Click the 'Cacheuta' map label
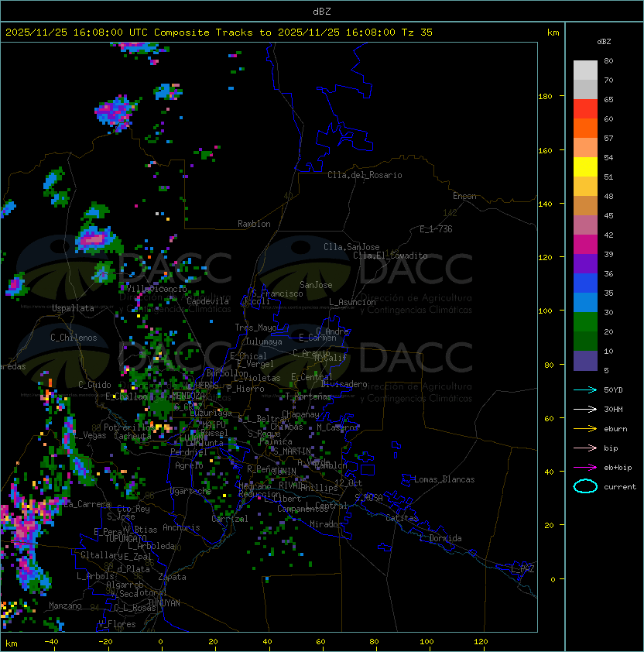 (x=132, y=436)
